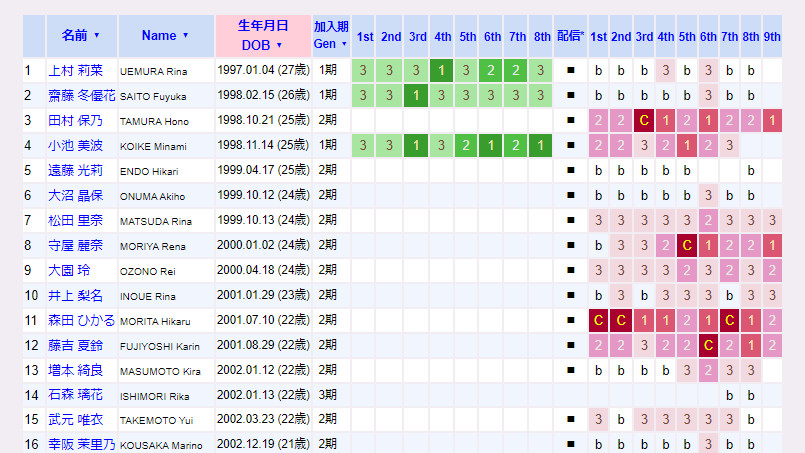
Task: Click the 配信 column header
Action: [x=570, y=36]
